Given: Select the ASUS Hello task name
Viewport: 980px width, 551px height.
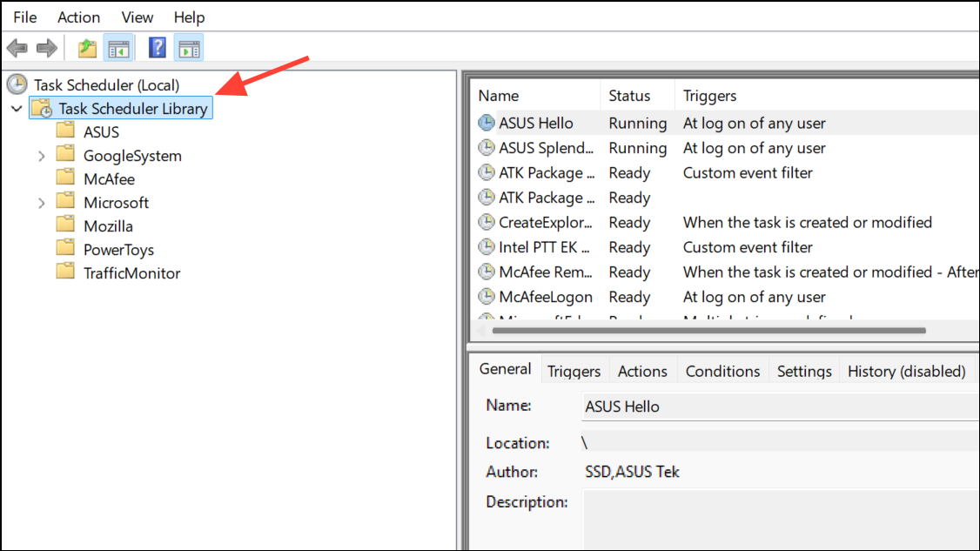Looking at the screenshot, I should pyautogui.click(x=535, y=124).
